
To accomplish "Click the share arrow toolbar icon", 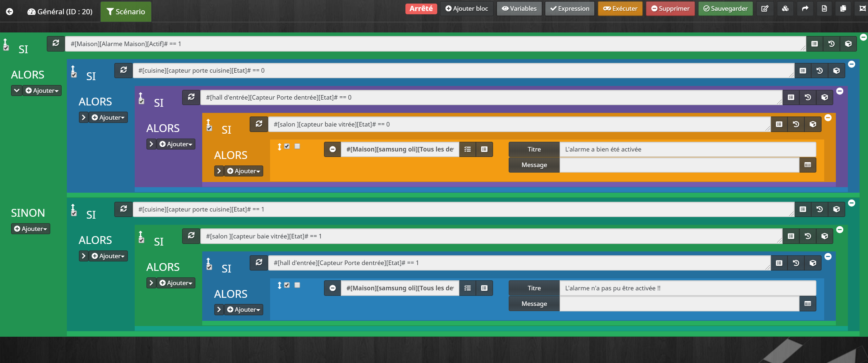I will coord(805,8).
